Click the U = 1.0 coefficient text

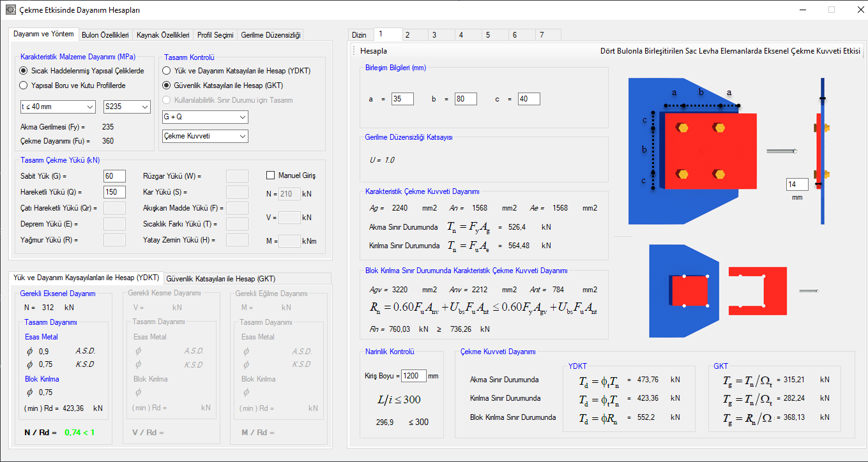pos(383,160)
